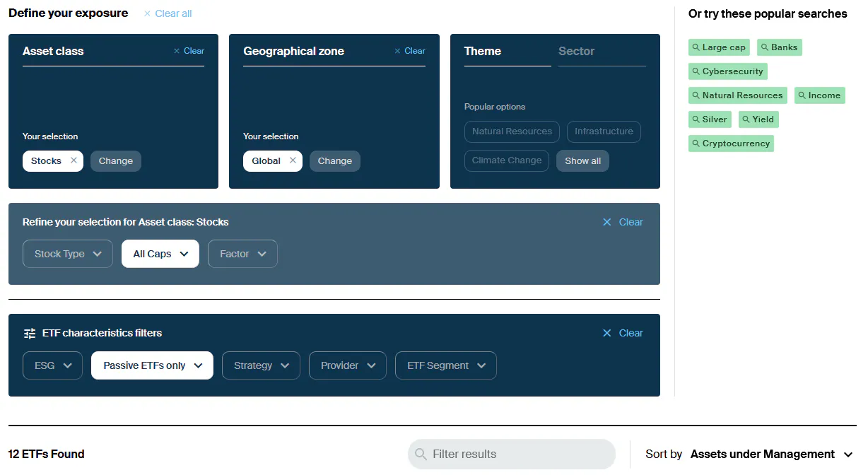Expand the ESG filter dropdown
Screen dimensions: 868x475
tap(52, 365)
